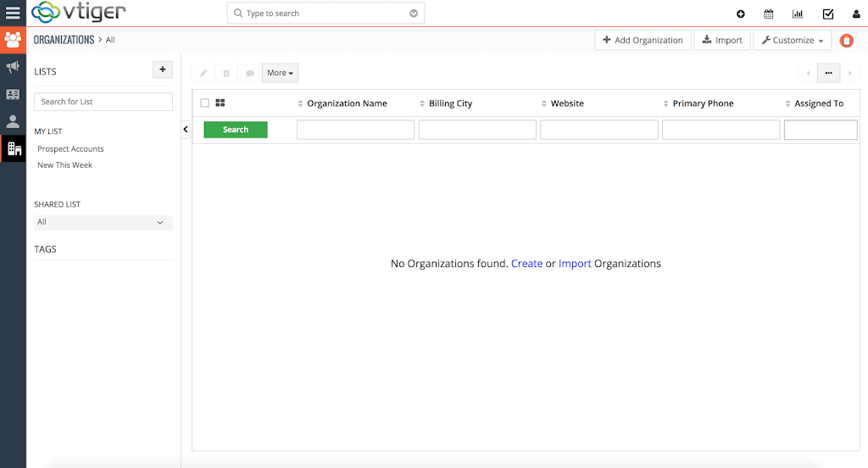This screenshot has width=868, height=468.
Task: Open the marketing megaphone icon in sidebar
Action: [13, 67]
